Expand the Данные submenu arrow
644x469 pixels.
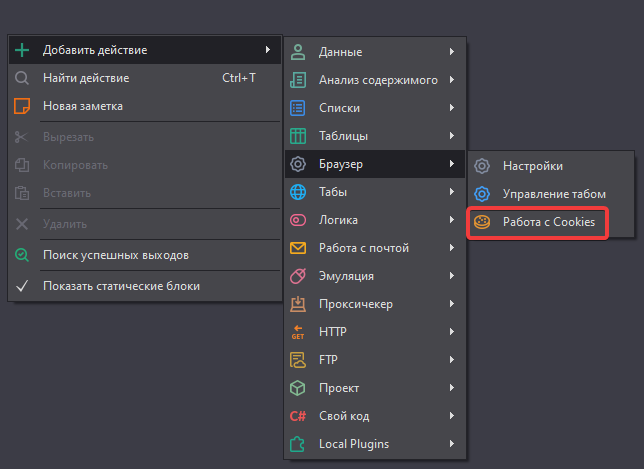[452, 52]
